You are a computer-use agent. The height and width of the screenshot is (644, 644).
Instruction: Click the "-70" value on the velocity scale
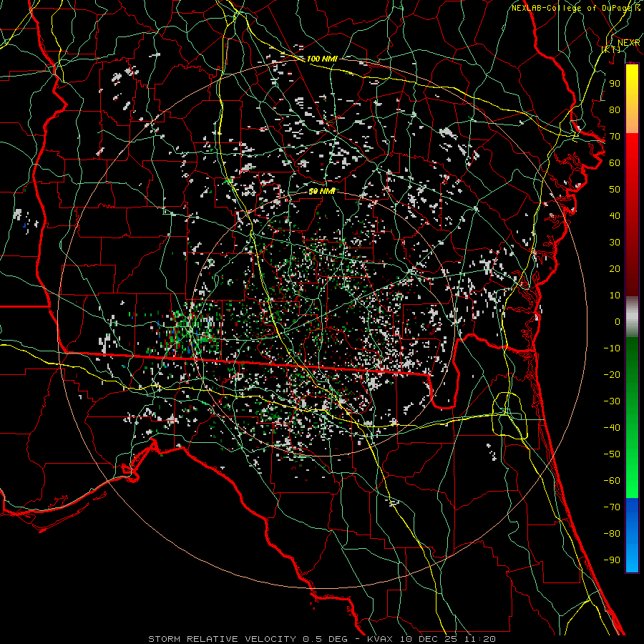pos(612,507)
